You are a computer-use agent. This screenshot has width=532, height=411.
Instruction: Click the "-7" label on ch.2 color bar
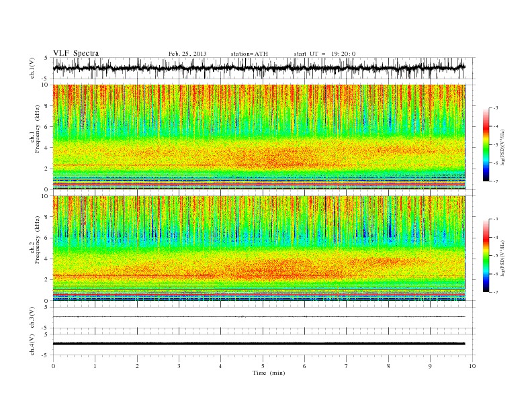click(496, 292)
